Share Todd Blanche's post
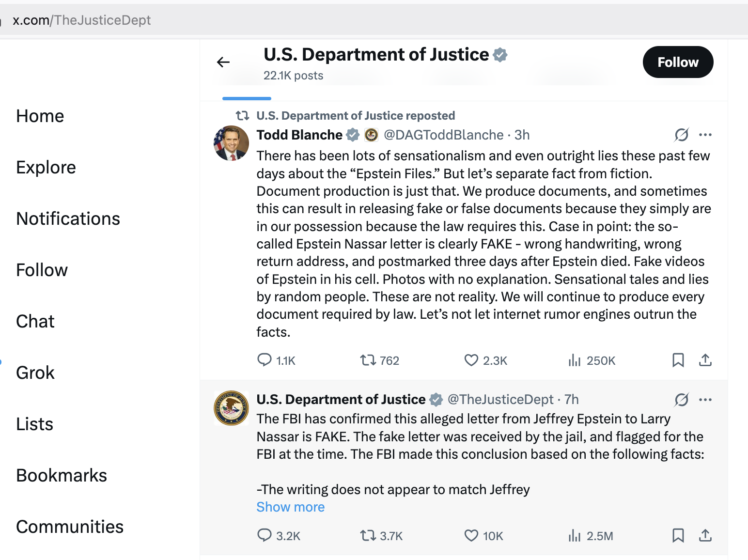 coord(705,360)
